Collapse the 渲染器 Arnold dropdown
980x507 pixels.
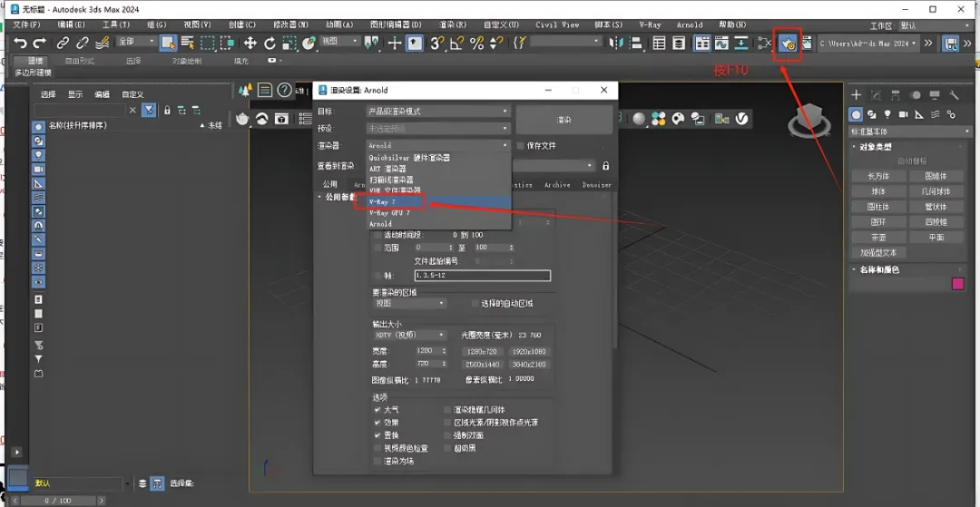438,145
